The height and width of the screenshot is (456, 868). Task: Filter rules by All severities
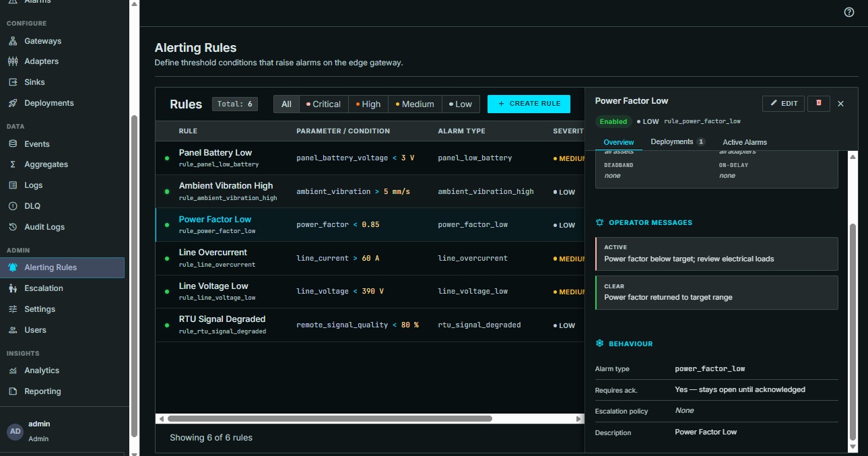pos(286,104)
